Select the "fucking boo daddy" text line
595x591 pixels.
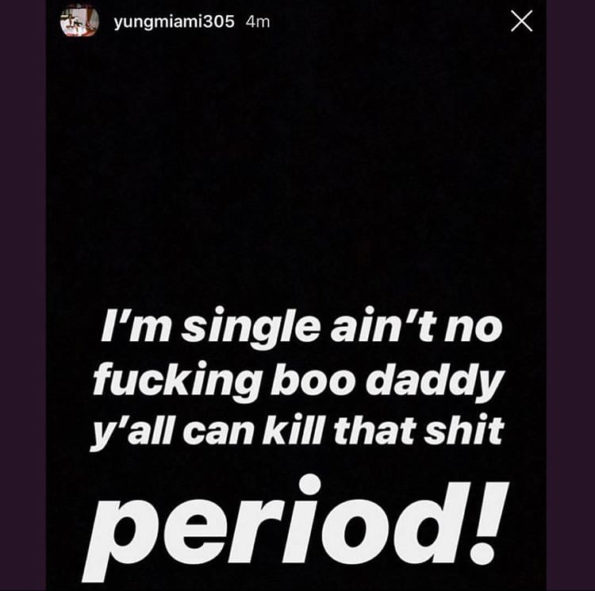(x=299, y=381)
